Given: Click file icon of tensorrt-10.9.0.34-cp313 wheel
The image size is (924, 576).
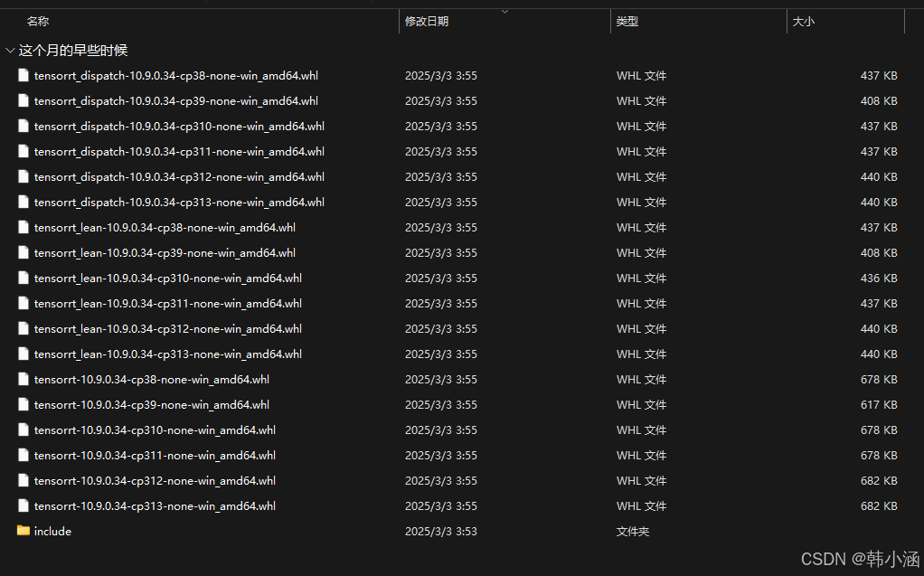Looking at the screenshot, I should pos(23,505).
